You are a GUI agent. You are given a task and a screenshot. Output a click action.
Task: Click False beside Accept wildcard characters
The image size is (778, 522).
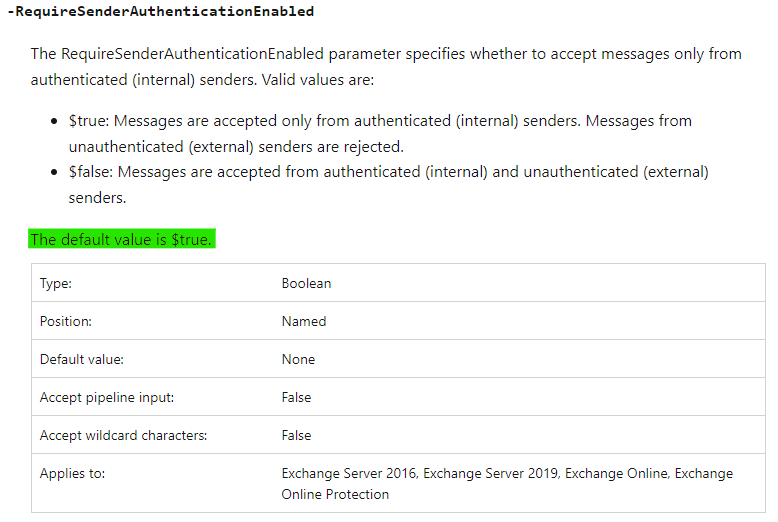click(296, 435)
